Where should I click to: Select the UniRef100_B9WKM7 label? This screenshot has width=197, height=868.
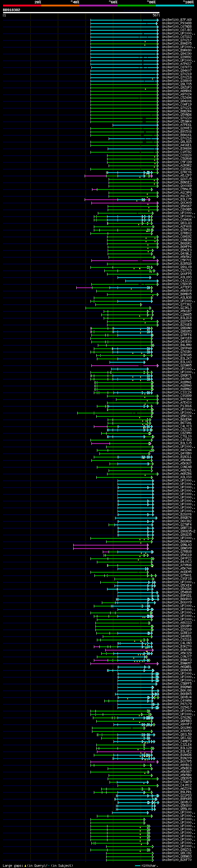(177, 663)
